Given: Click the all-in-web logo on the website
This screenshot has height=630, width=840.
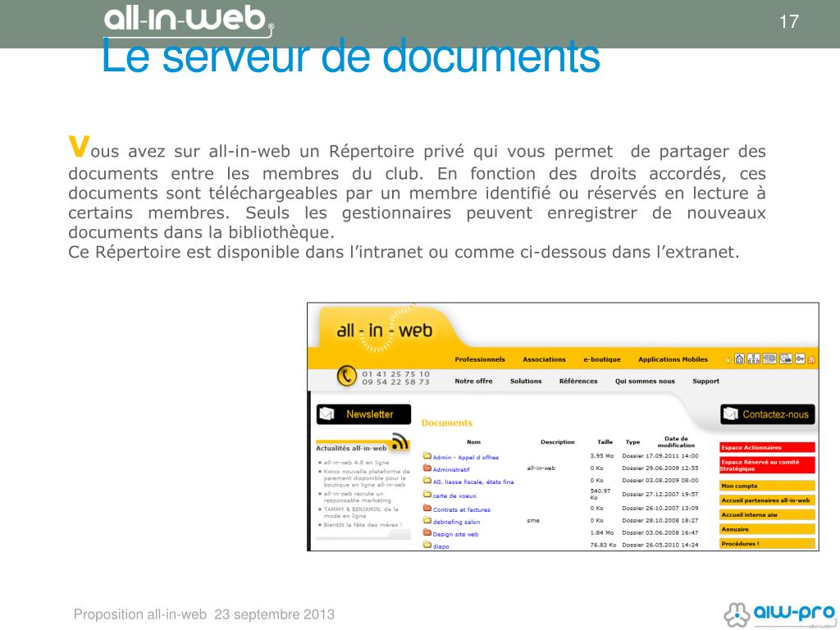Looking at the screenshot, I should point(384,331).
